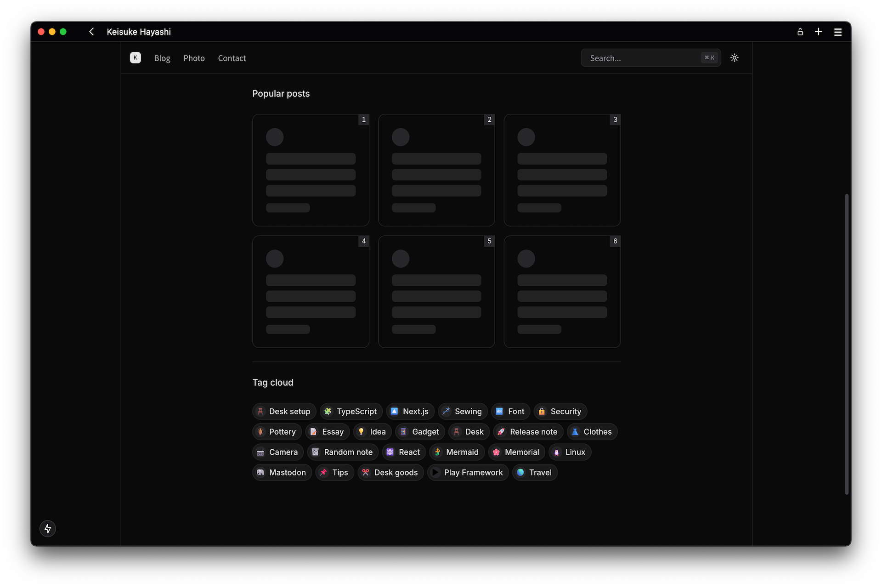Select the TypeScript tag

(351, 412)
